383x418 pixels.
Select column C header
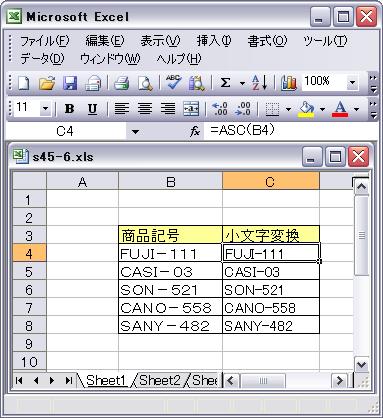click(270, 182)
